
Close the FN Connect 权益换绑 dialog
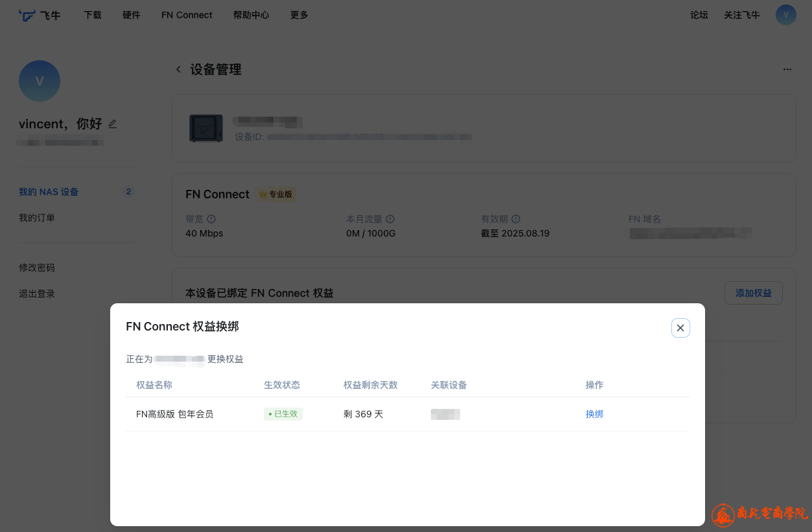click(x=680, y=328)
